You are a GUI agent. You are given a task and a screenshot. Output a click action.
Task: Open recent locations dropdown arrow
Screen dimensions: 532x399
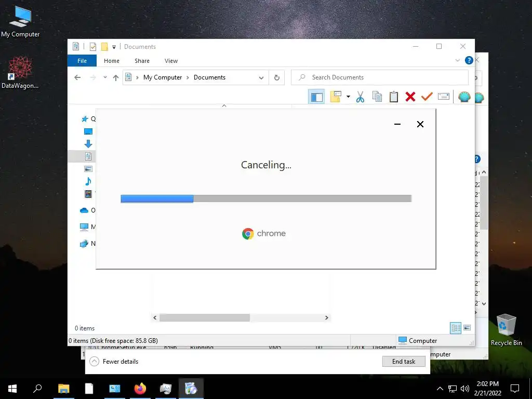point(105,77)
